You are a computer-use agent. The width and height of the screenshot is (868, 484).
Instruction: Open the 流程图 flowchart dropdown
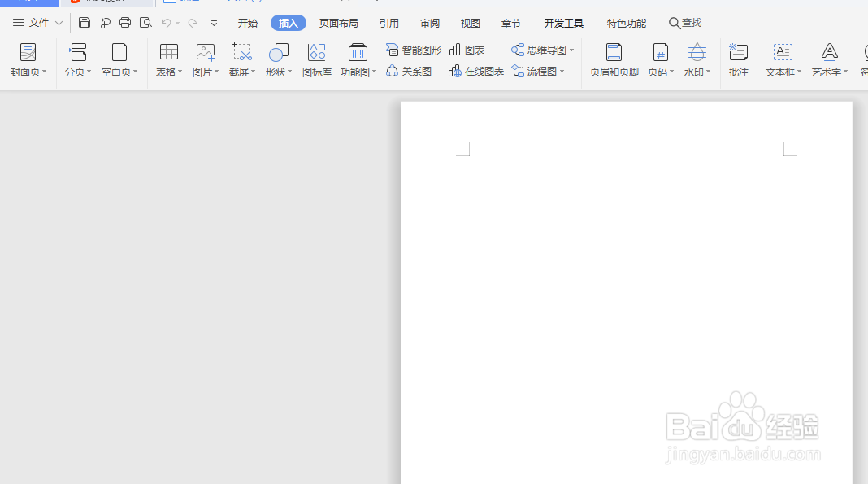pos(539,71)
